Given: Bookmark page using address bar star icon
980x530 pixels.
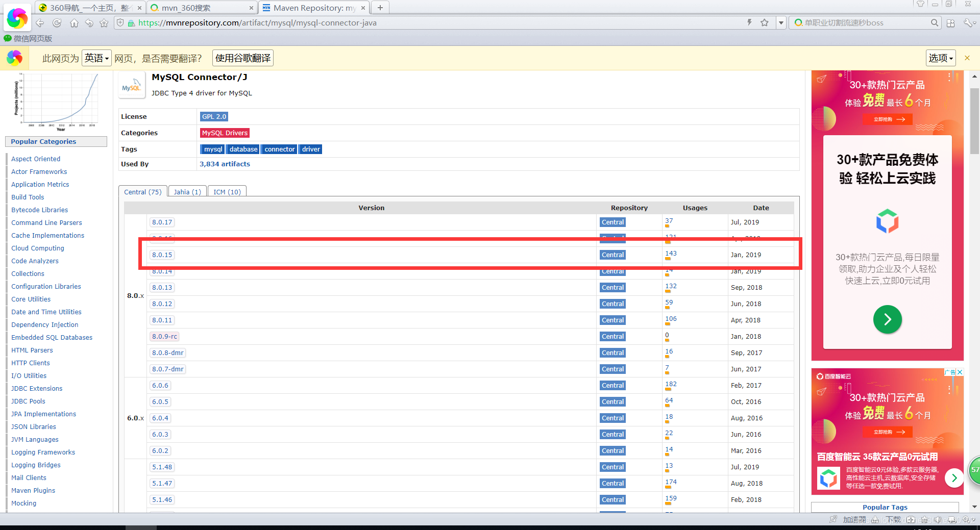Looking at the screenshot, I should 764,22.
